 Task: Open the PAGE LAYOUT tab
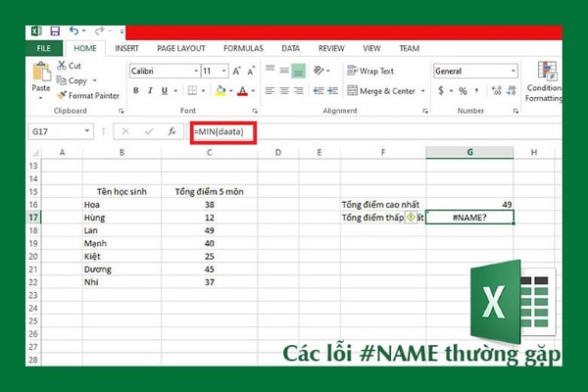tap(180, 47)
